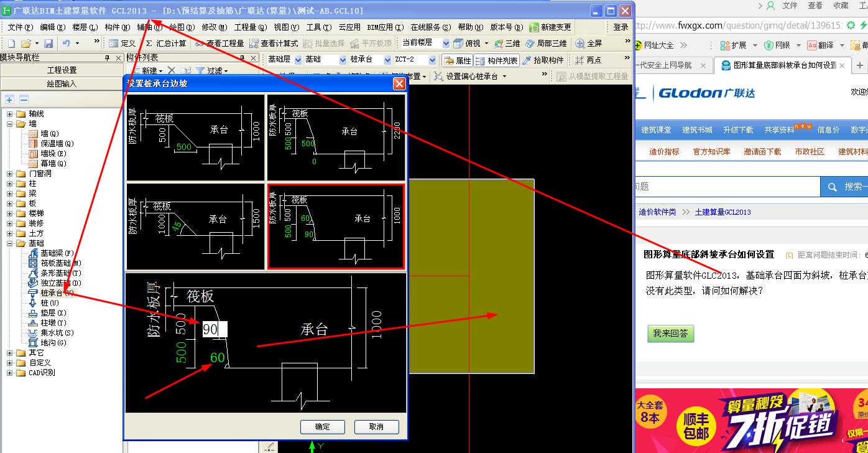Click the Save disk icon
This screenshot has height=453, width=868.
point(48,44)
